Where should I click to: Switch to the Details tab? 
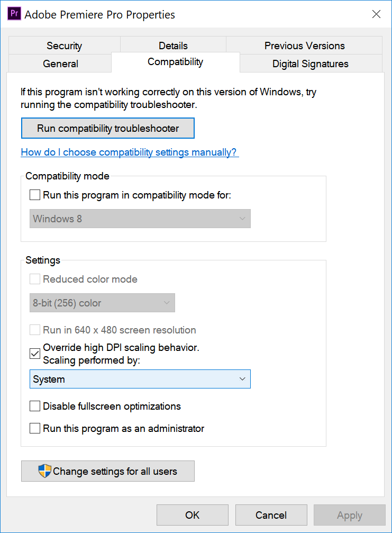(173, 45)
